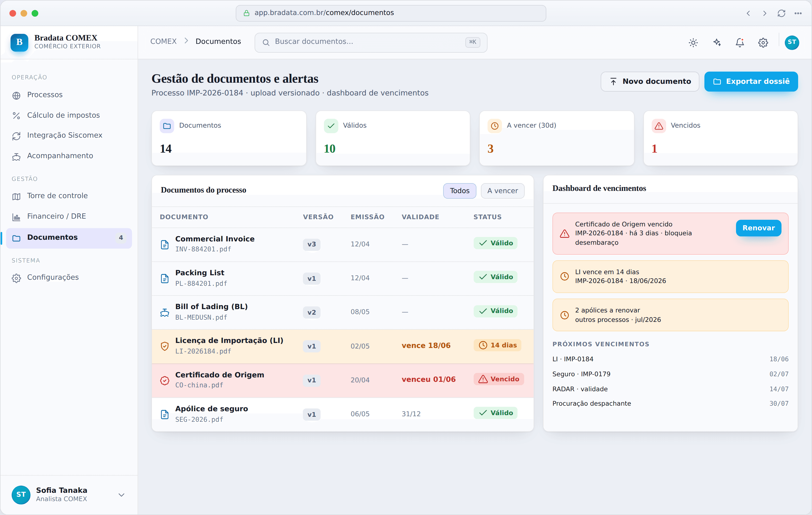Open AI sparkle assistant icon
The width and height of the screenshot is (812, 515).
pyautogui.click(x=717, y=42)
